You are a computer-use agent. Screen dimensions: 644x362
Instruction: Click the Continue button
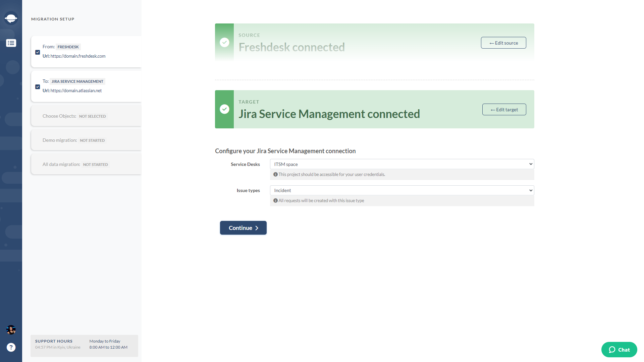click(243, 228)
